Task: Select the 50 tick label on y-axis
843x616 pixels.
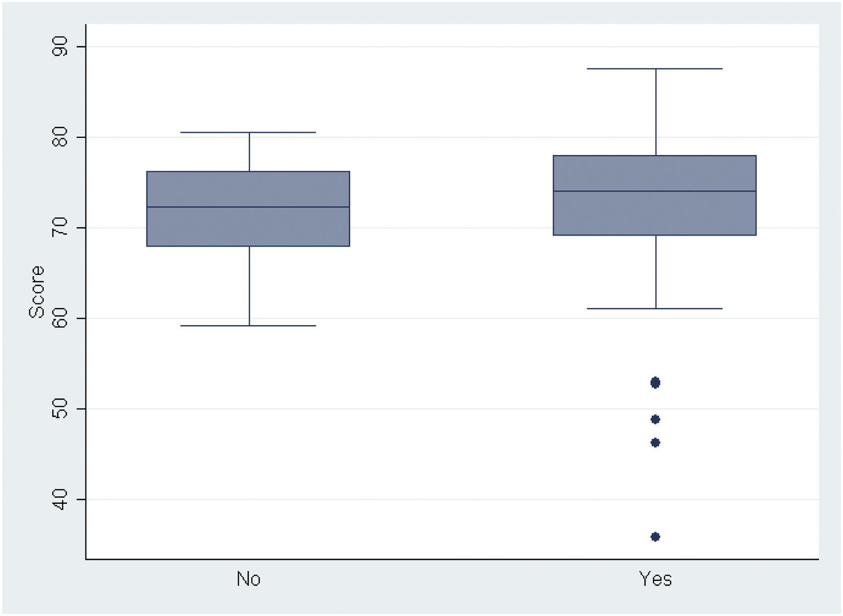Action: point(60,409)
